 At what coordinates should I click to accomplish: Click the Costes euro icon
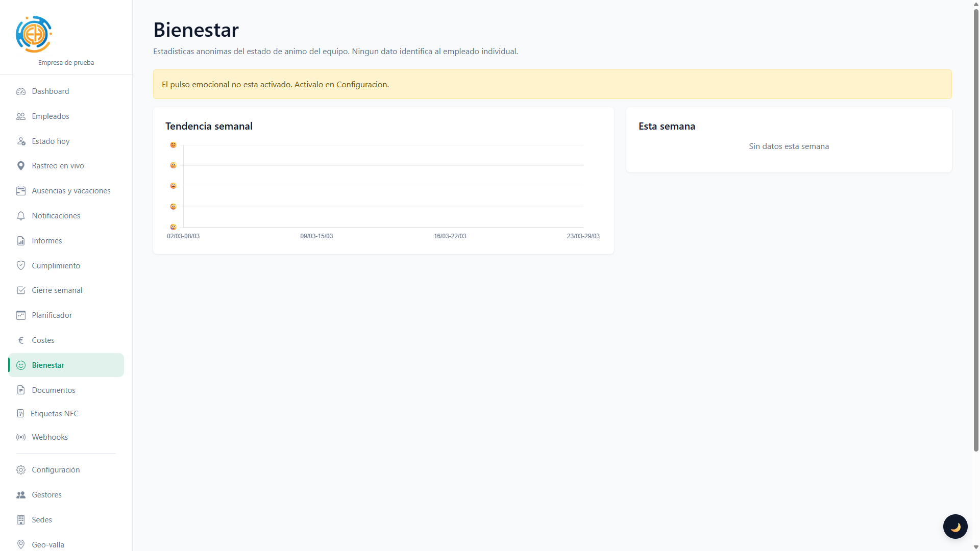tap(21, 340)
